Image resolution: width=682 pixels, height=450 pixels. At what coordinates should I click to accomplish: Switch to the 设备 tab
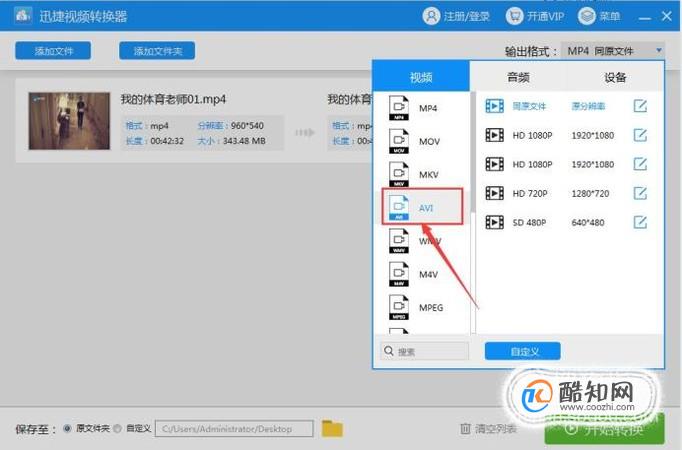point(615,77)
